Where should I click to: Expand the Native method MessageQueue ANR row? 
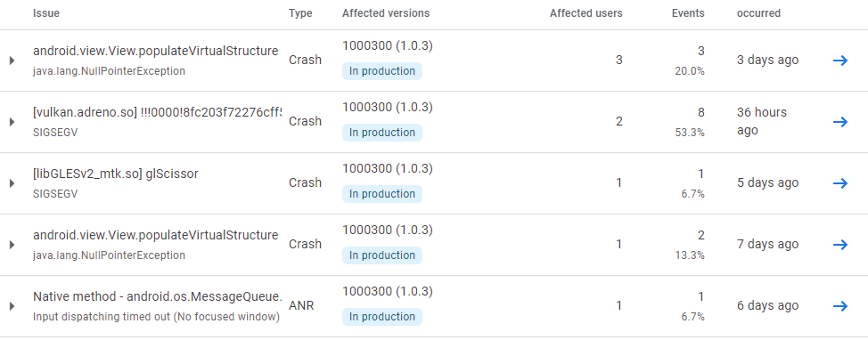point(12,305)
